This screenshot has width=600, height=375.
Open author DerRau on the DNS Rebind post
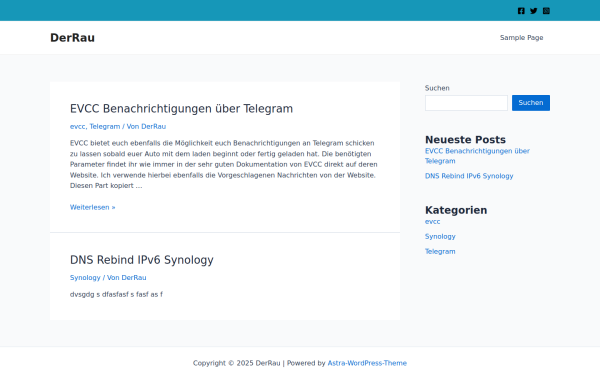tap(134, 277)
